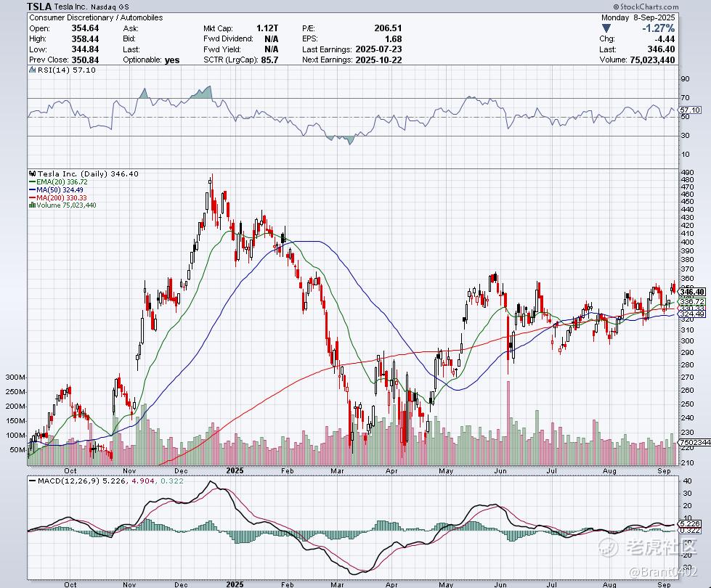711x588 pixels.
Task: Click the 324.49 MA tag on the price axis
Action: [x=692, y=314]
